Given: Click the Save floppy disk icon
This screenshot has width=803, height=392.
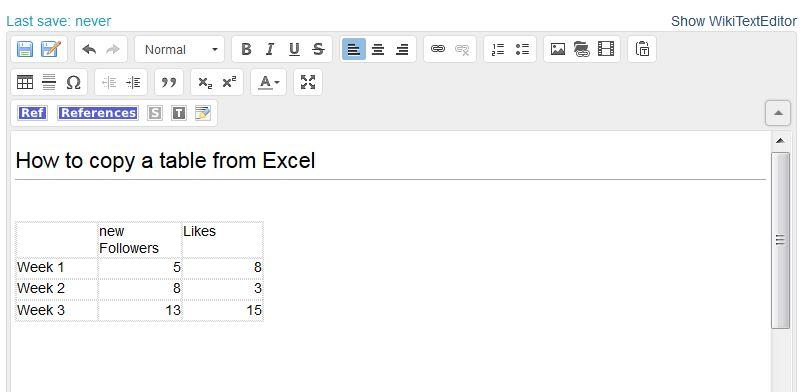Looking at the screenshot, I should [x=25, y=49].
